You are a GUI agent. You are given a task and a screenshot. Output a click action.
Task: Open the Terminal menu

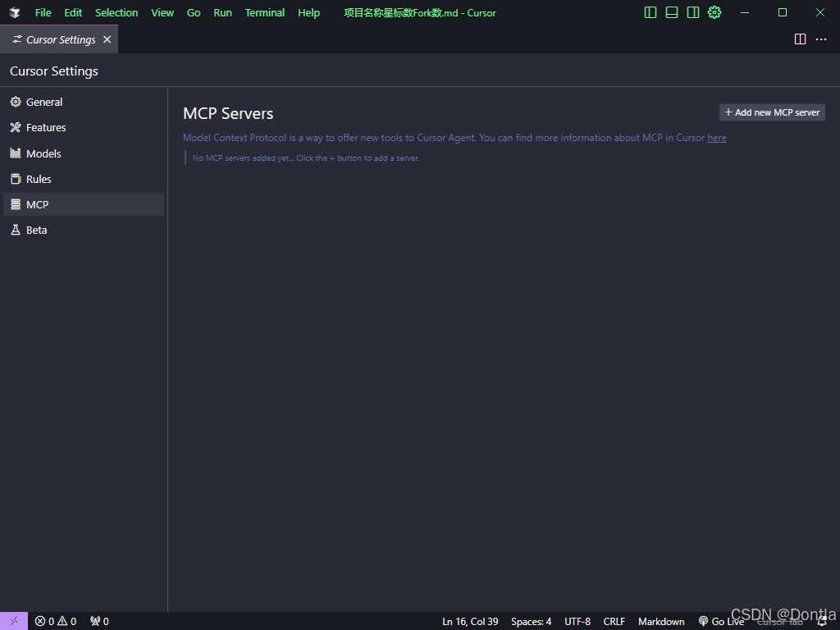pos(265,12)
